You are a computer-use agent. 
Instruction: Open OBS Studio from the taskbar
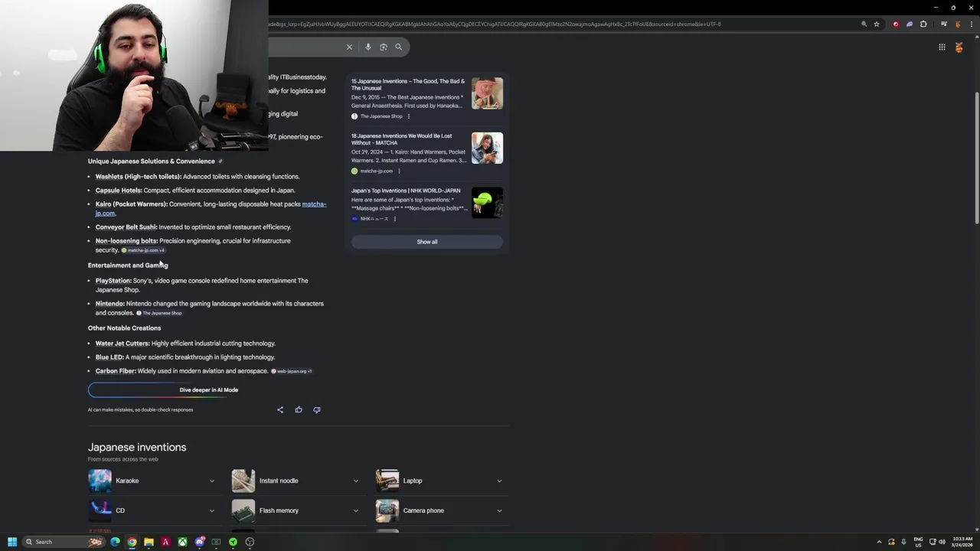[x=250, y=542]
